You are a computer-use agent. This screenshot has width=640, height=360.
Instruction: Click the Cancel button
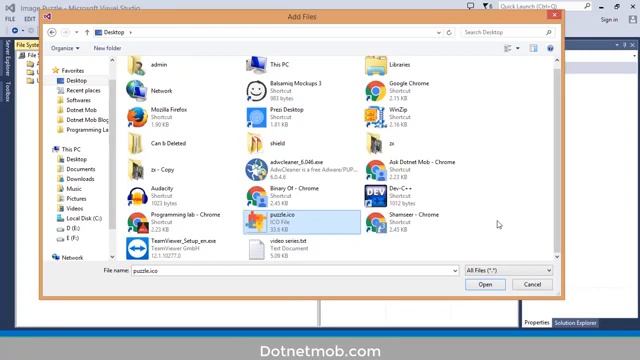tap(532, 284)
